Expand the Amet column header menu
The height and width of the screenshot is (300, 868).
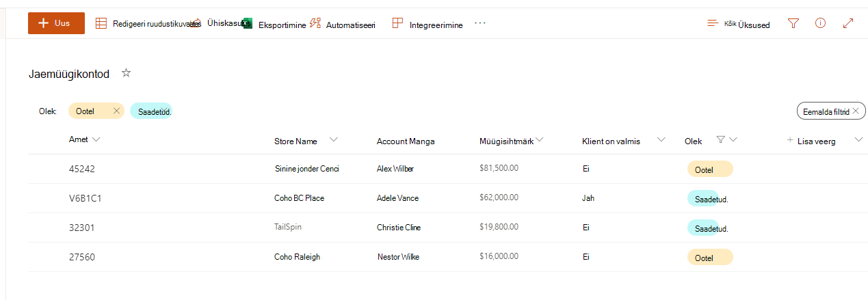[96, 139]
